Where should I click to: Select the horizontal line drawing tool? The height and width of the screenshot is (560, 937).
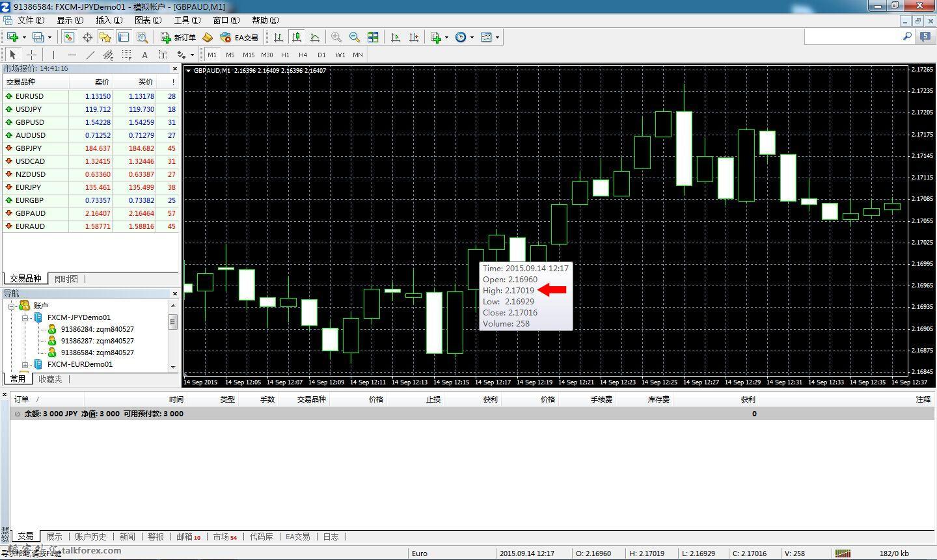click(72, 55)
